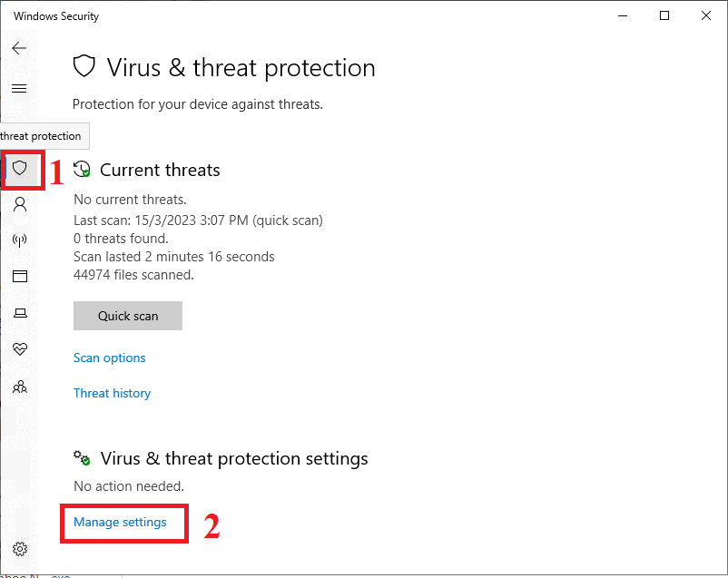Screen dimensions: 728x578
Task: Open Firewall & network protection icon
Action: (19, 240)
